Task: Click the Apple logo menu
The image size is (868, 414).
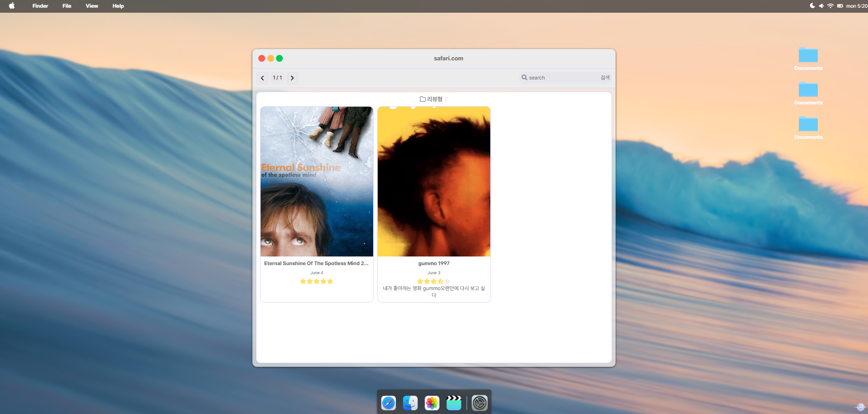Action: click(12, 6)
